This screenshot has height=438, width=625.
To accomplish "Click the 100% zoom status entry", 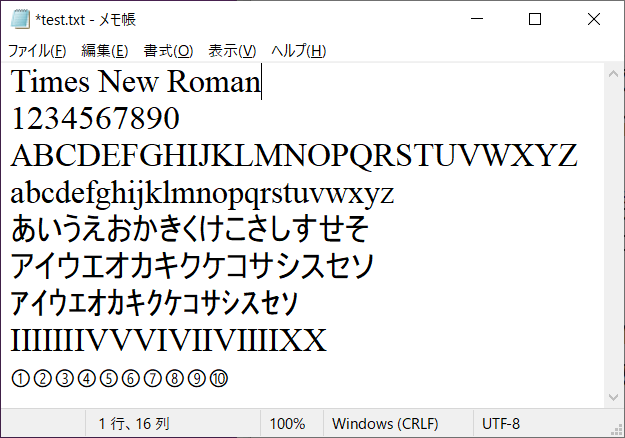I will point(287,423).
